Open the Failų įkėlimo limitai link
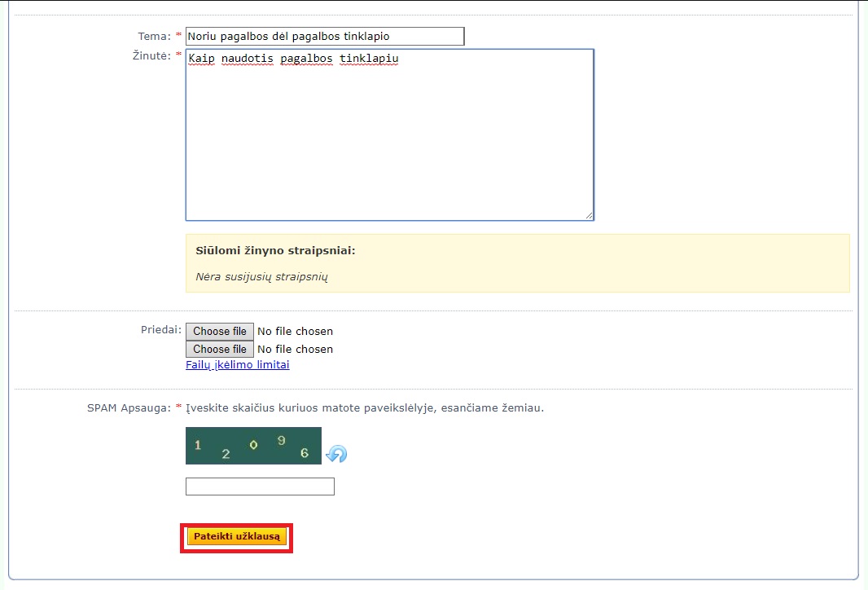Screen dimensions: 868x590 [237, 365]
